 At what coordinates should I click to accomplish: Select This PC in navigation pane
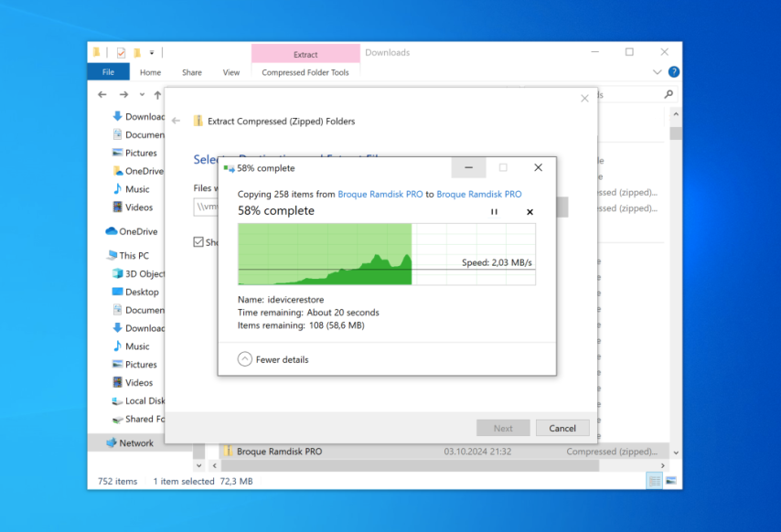pos(128,255)
